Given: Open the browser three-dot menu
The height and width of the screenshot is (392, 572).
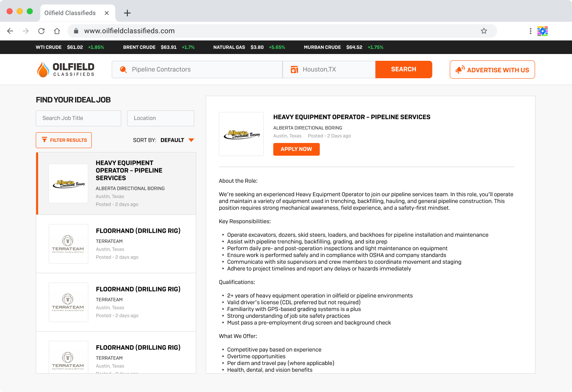Looking at the screenshot, I should (x=530, y=31).
